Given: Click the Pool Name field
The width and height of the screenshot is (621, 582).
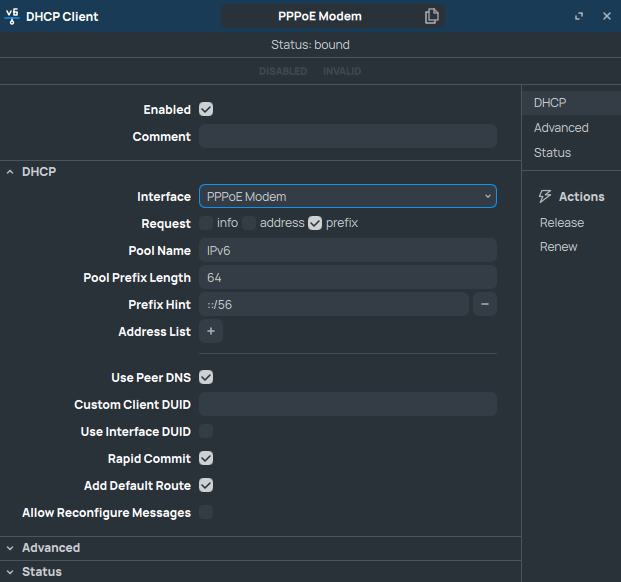Looking at the screenshot, I should click(x=348, y=250).
